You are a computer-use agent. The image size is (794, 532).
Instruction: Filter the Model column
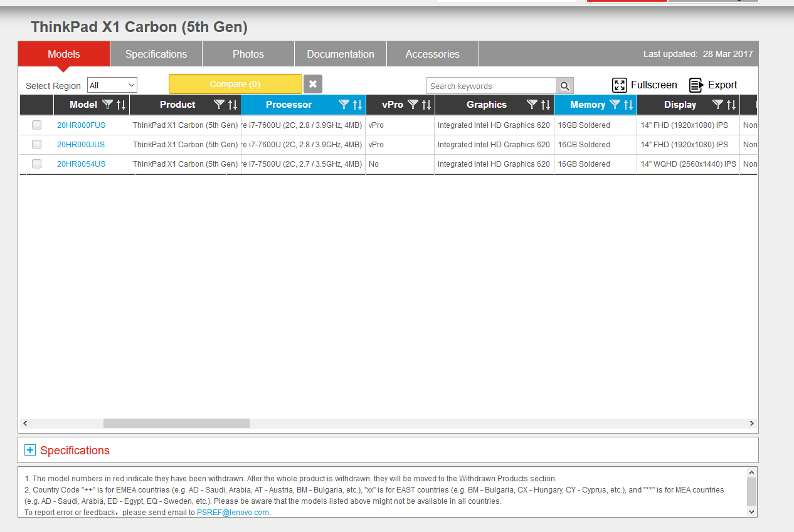click(x=107, y=105)
